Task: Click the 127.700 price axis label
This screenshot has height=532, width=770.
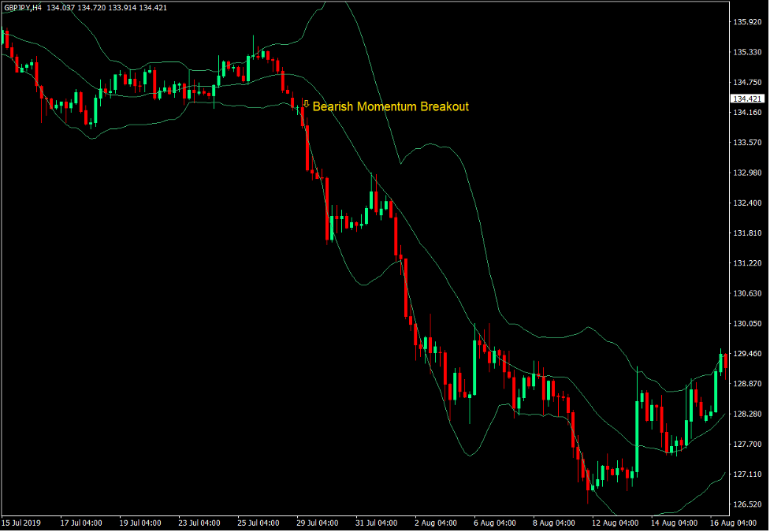Action: pos(746,444)
